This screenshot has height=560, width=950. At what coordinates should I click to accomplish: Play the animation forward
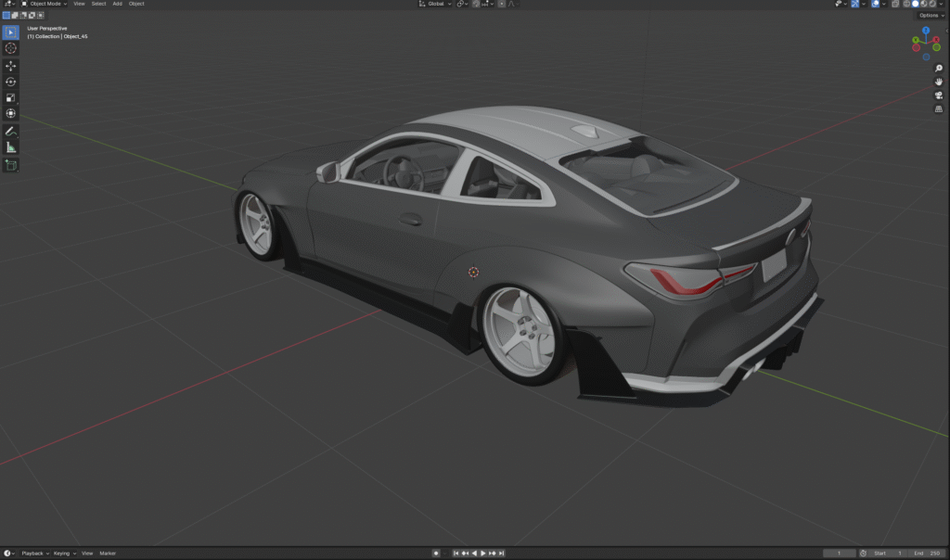pyautogui.click(x=482, y=554)
